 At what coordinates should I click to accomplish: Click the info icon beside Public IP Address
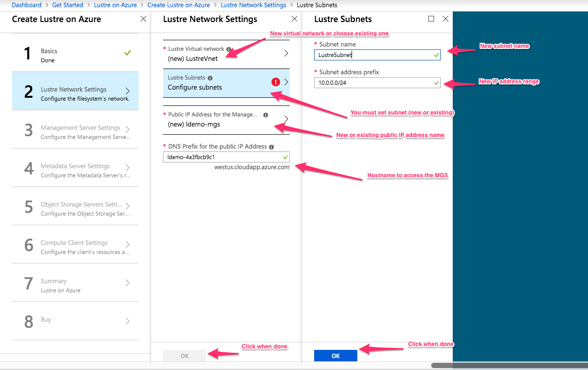pyautogui.click(x=266, y=115)
